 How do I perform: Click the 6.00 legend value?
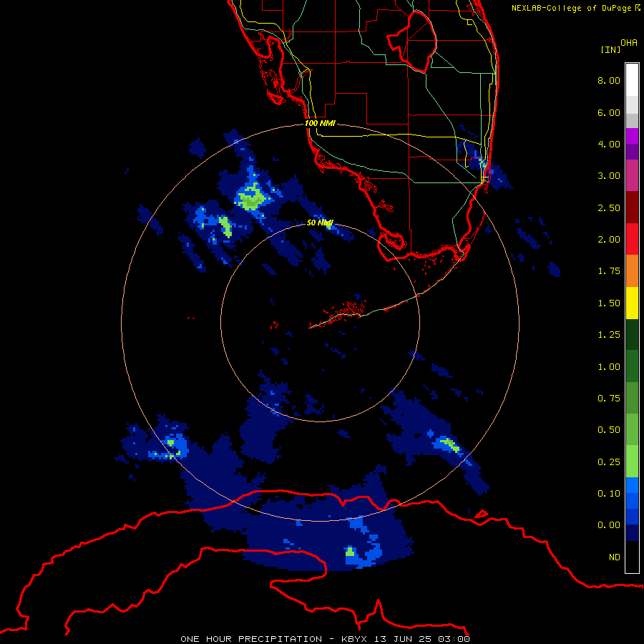pos(609,112)
